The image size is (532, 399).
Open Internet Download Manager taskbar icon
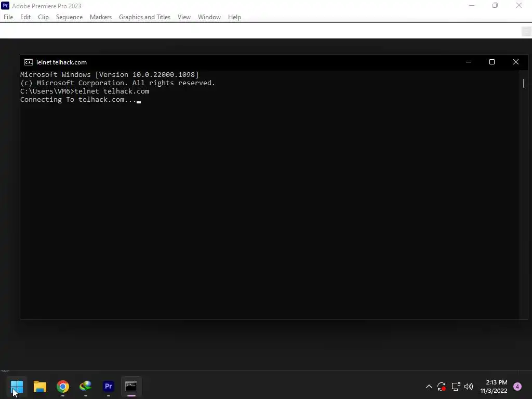[x=86, y=387]
